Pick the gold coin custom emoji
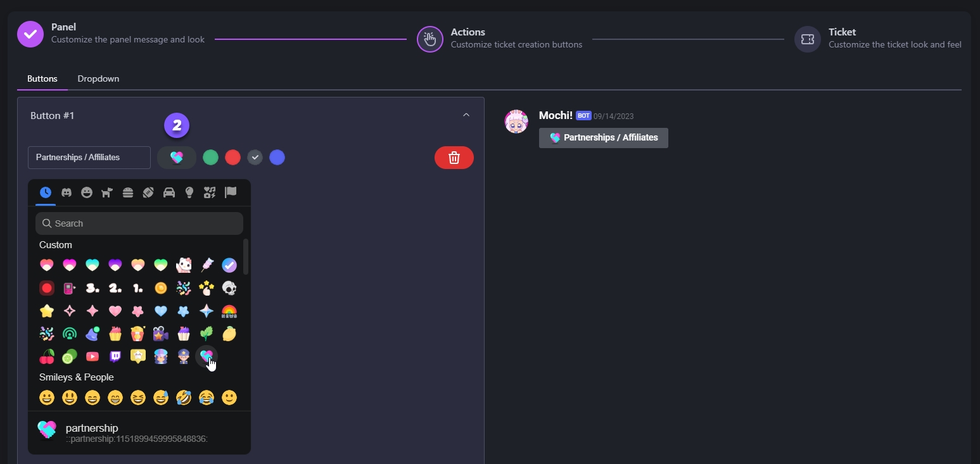980x464 pixels. tap(161, 288)
